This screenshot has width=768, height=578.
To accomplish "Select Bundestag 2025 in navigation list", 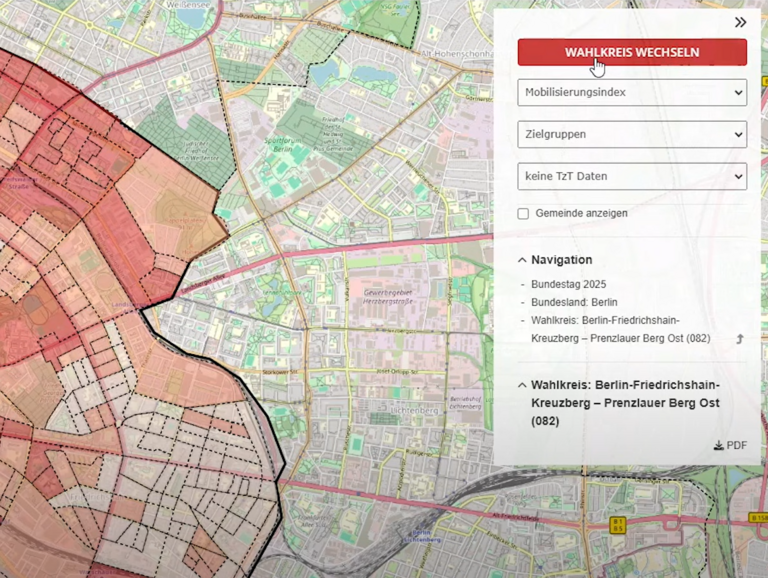I will pos(569,284).
